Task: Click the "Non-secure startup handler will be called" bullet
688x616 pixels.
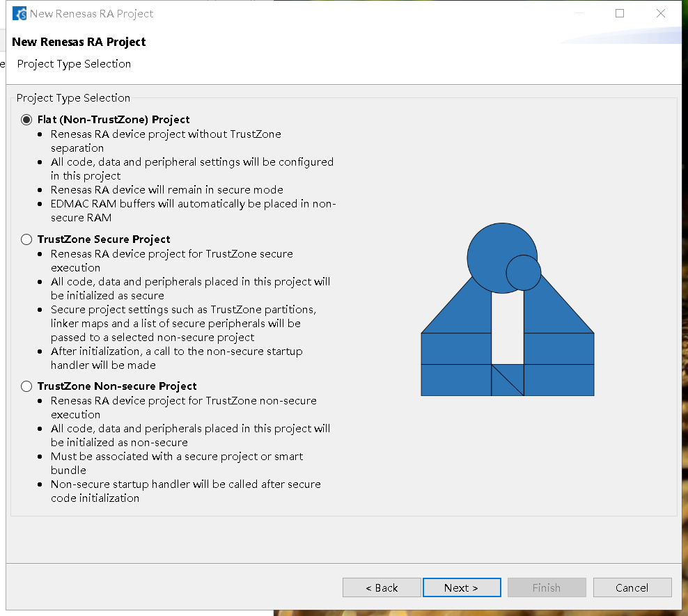Action: (x=186, y=491)
